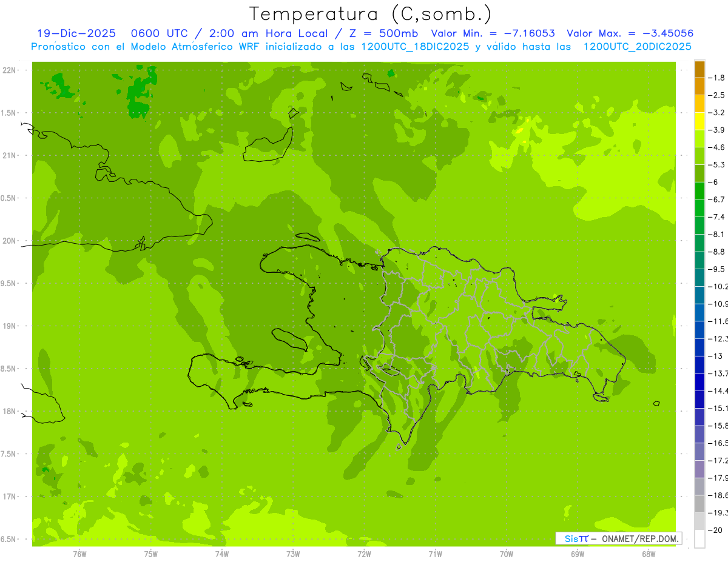Viewport: 728px width, 562px height.
Task: Select the color band between -3.9 and -4.6
Action: click(x=699, y=139)
